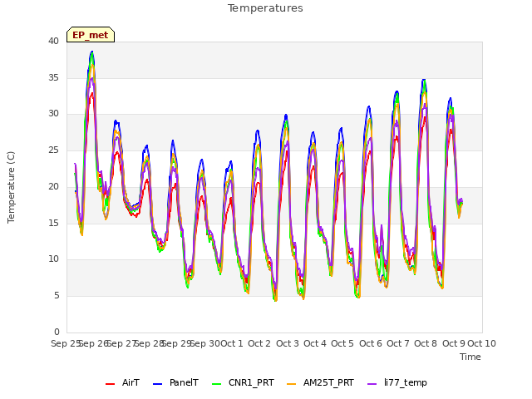Viewport: 532px width, 399px height.
Task: Click the Oct 8 PanelT peak near 35
Action: [424, 80]
